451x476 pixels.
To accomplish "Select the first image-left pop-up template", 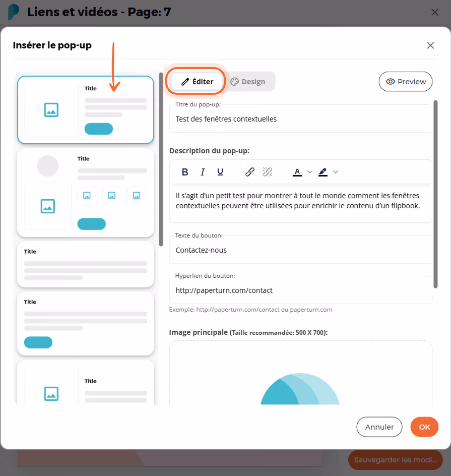I will [86, 110].
